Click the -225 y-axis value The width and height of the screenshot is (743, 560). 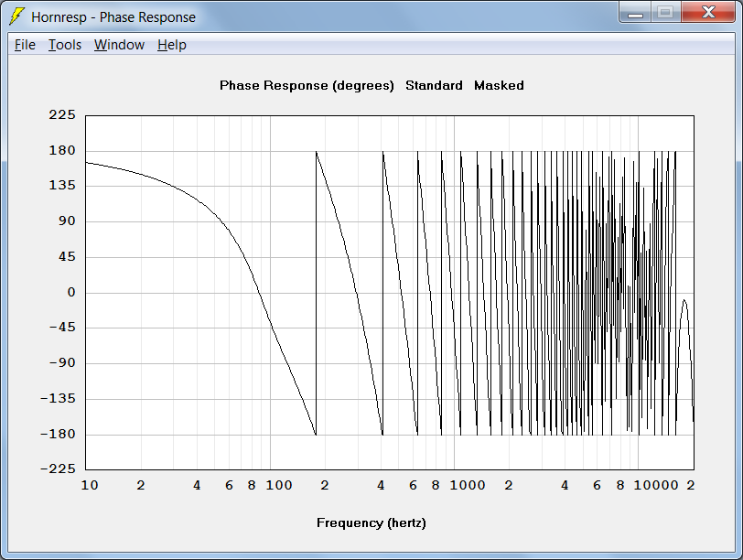coord(58,469)
